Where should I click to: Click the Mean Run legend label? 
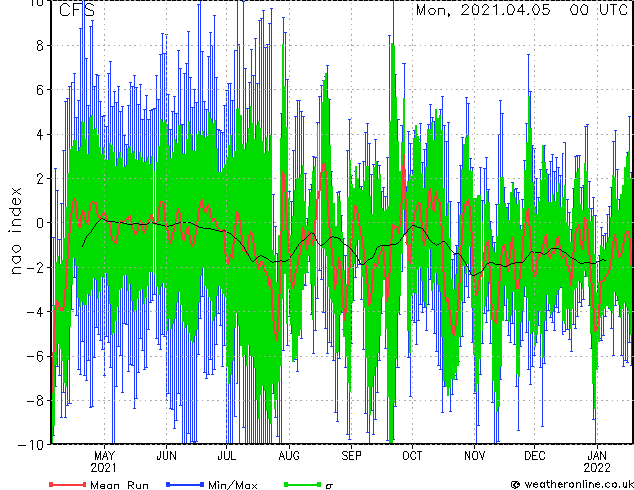[119, 485]
